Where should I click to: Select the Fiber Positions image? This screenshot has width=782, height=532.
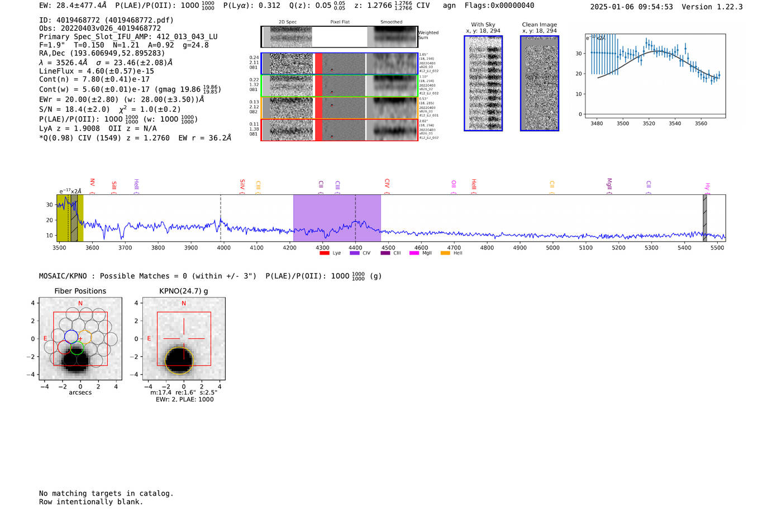click(x=80, y=339)
